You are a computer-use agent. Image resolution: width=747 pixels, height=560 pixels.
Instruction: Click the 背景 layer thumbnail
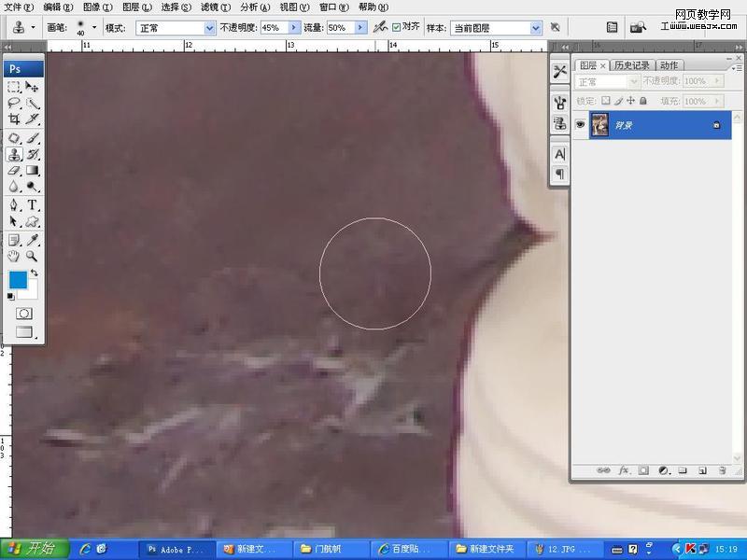[x=600, y=124]
